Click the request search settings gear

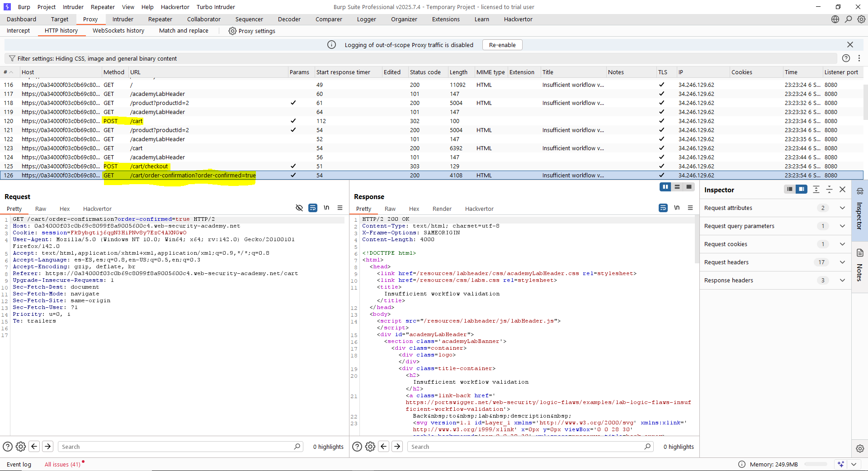tap(21, 447)
